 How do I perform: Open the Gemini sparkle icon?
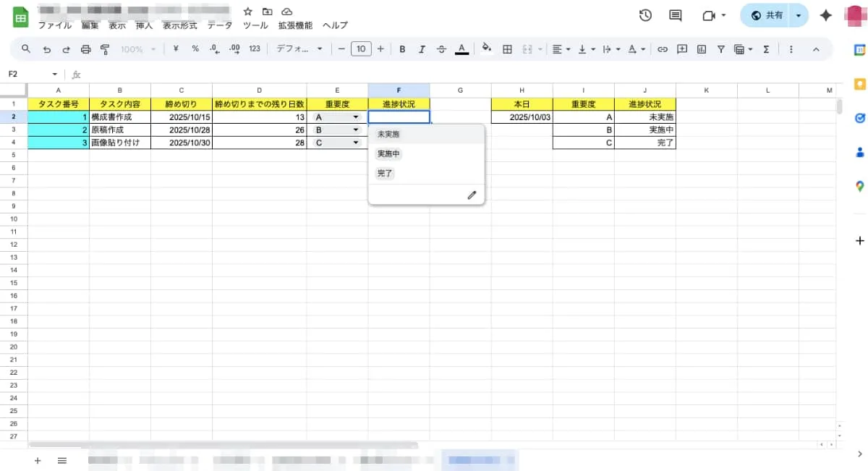click(x=825, y=15)
